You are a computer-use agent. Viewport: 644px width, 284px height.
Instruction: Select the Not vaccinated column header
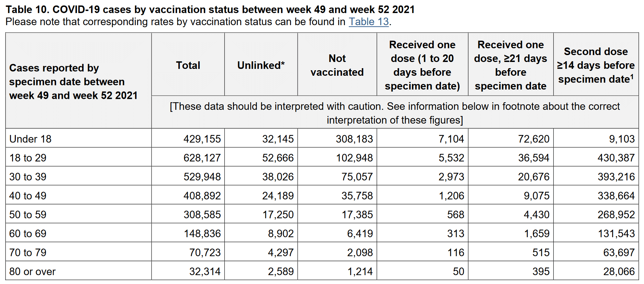pyautogui.click(x=337, y=65)
